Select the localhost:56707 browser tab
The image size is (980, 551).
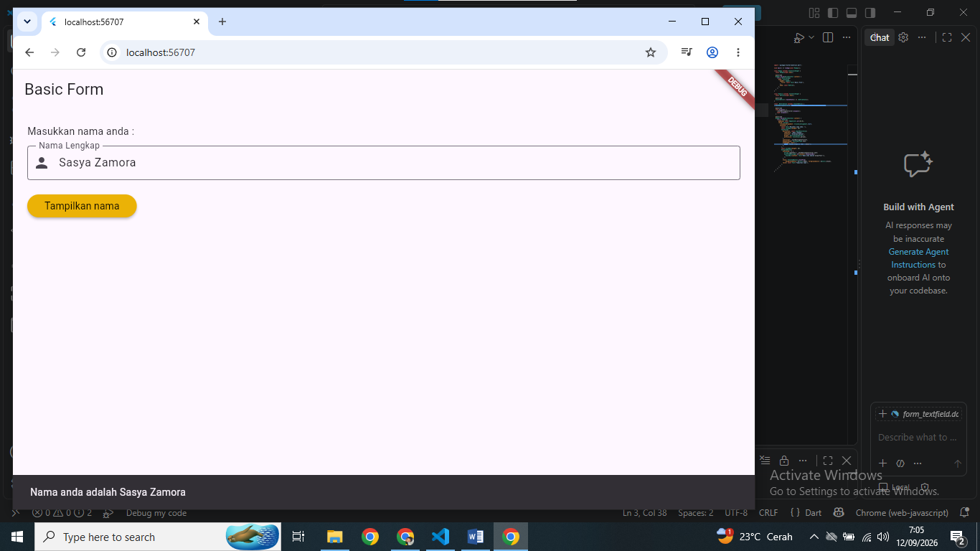tap(125, 22)
